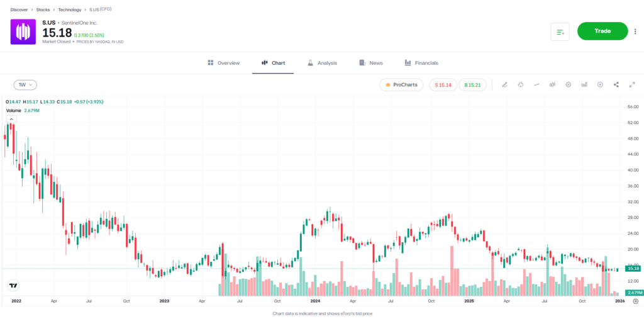Go to the News tab

[371, 63]
